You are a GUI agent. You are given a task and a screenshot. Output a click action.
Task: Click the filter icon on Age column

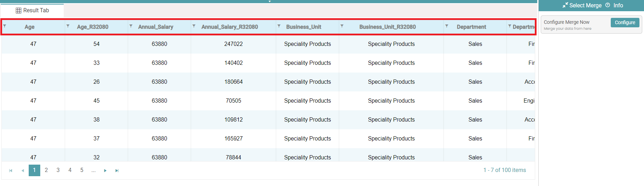tap(5, 26)
